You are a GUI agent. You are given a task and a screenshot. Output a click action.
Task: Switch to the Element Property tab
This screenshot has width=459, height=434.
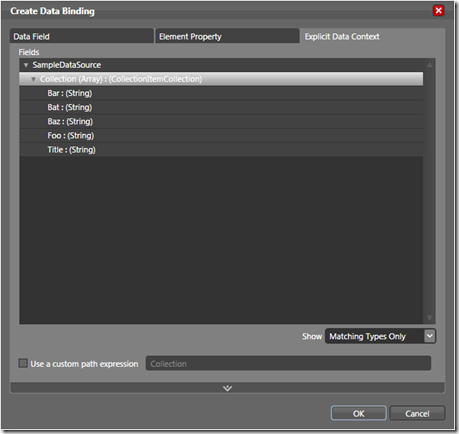[x=227, y=36]
